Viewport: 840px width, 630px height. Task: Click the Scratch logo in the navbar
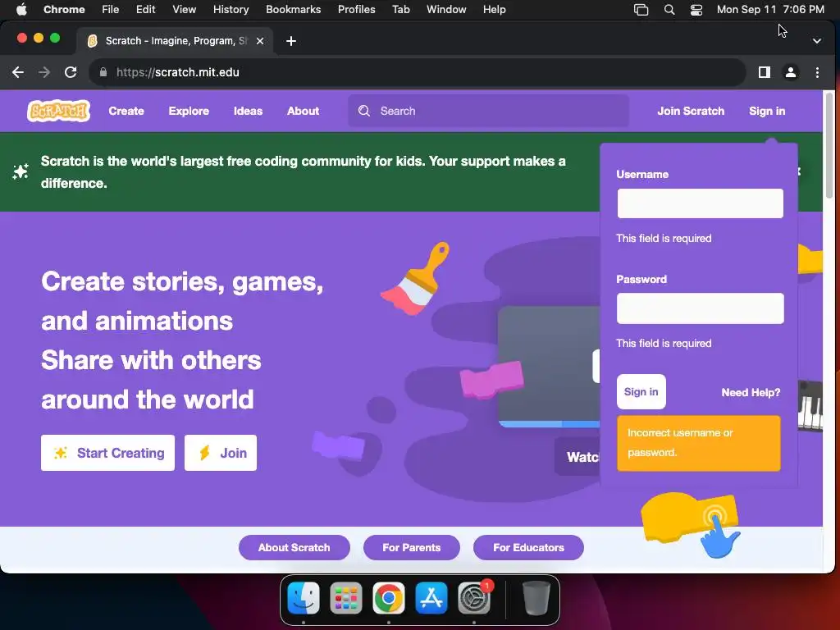click(58, 111)
